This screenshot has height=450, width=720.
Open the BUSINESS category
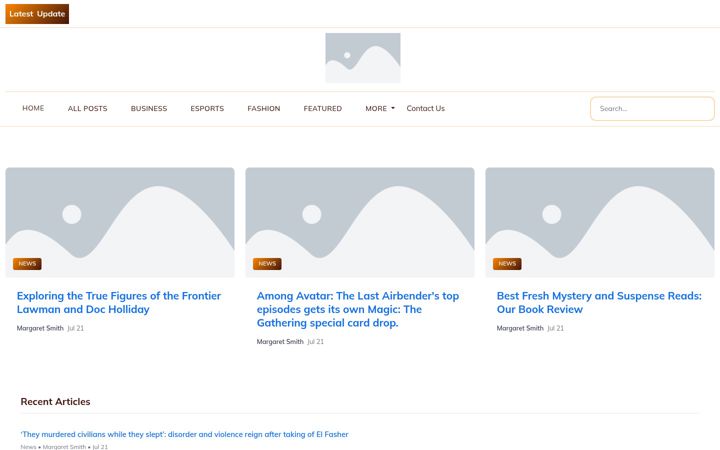pos(149,108)
